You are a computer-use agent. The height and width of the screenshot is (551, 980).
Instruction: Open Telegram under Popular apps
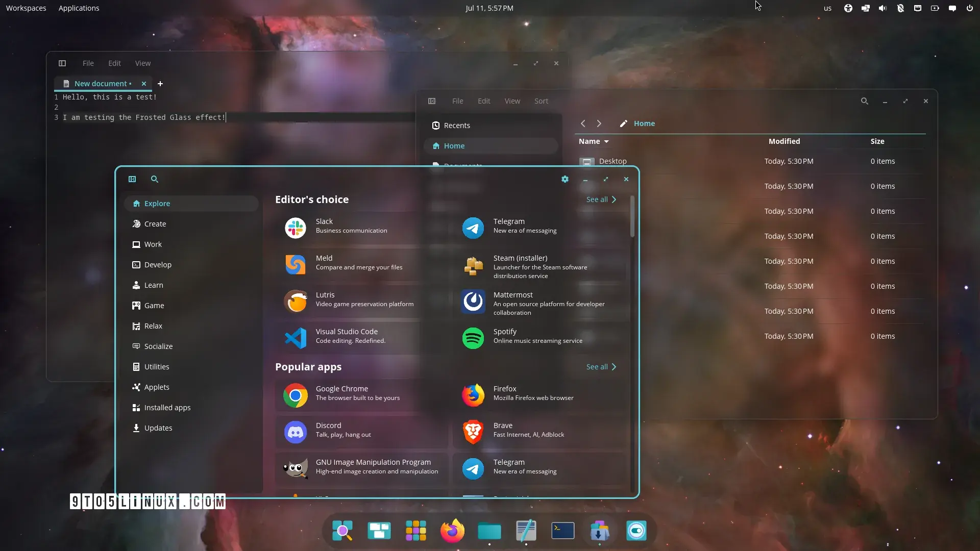pos(539,468)
